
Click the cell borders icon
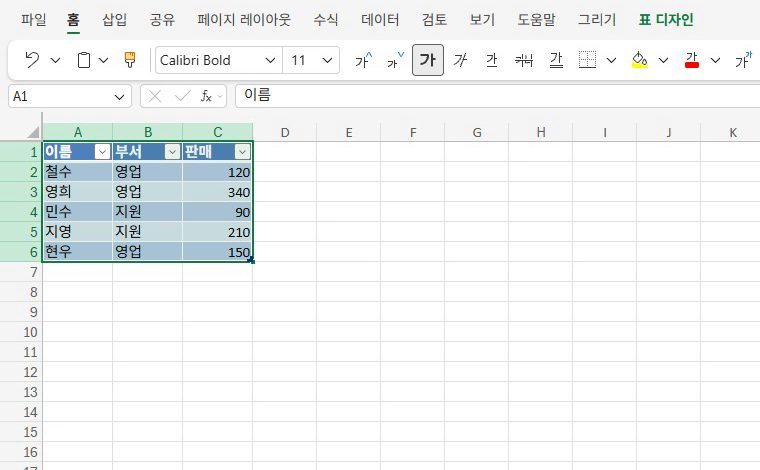(587, 60)
